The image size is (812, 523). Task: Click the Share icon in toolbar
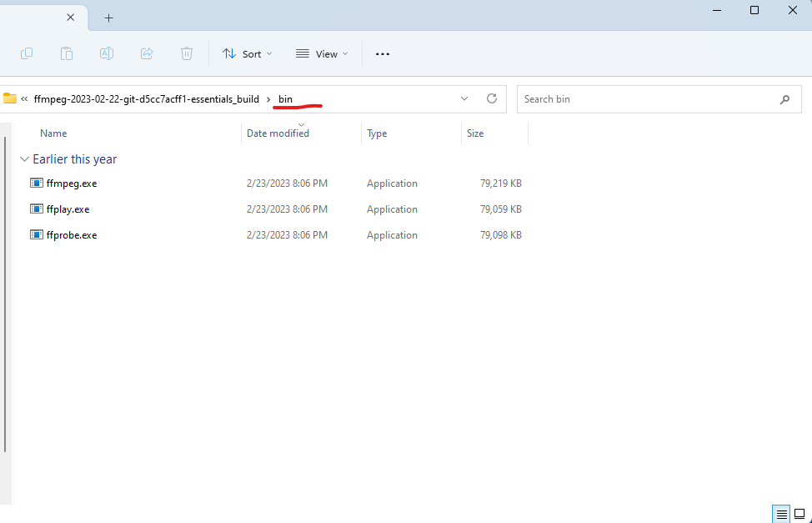coord(147,53)
